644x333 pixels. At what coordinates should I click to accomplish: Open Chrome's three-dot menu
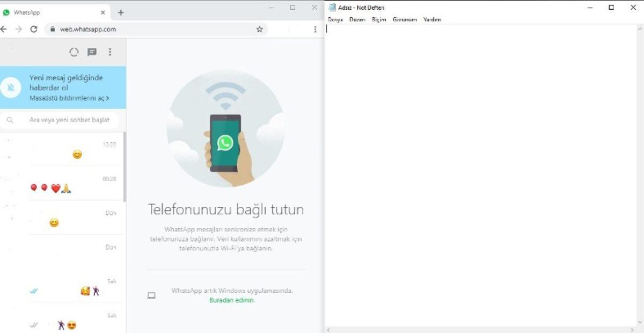pos(314,29)
